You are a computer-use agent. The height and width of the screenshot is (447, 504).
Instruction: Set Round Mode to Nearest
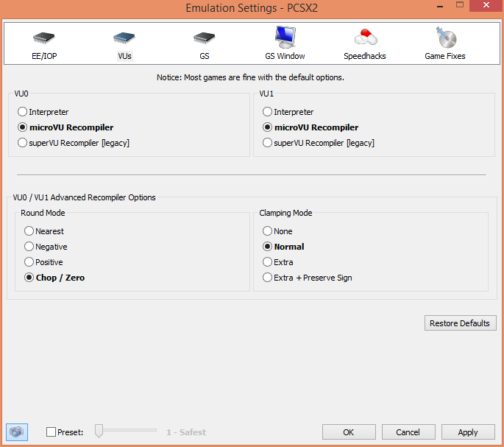[29, 231]
